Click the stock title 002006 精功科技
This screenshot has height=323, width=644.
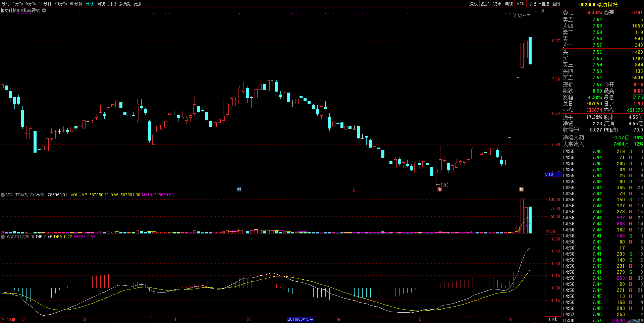(598, 5)
